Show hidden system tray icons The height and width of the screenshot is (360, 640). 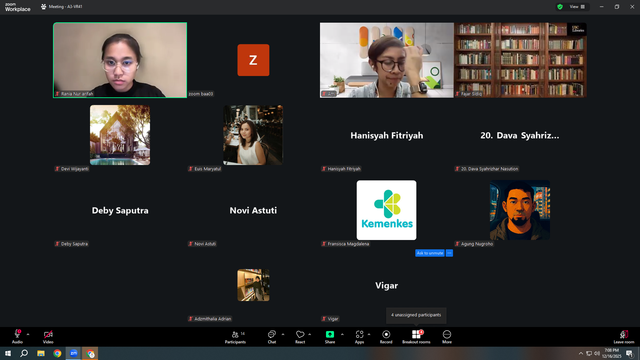coord(581,353)
